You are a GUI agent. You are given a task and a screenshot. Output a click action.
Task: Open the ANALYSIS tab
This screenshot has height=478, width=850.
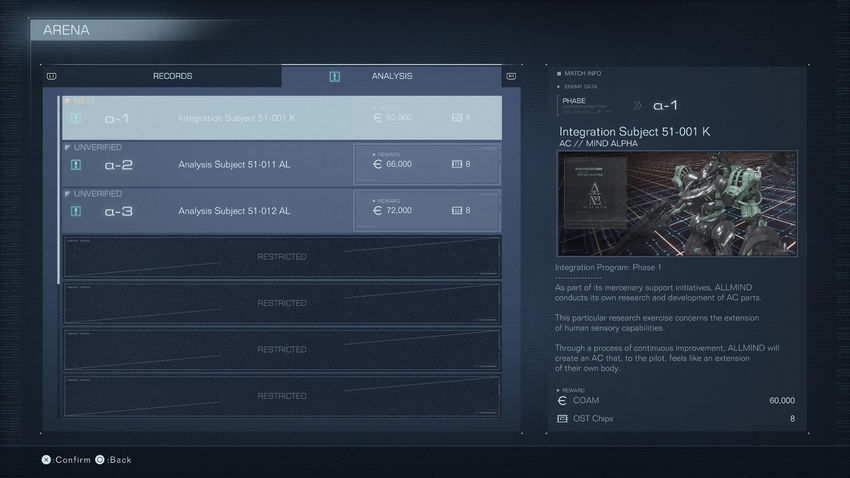[x=391, y=76]
